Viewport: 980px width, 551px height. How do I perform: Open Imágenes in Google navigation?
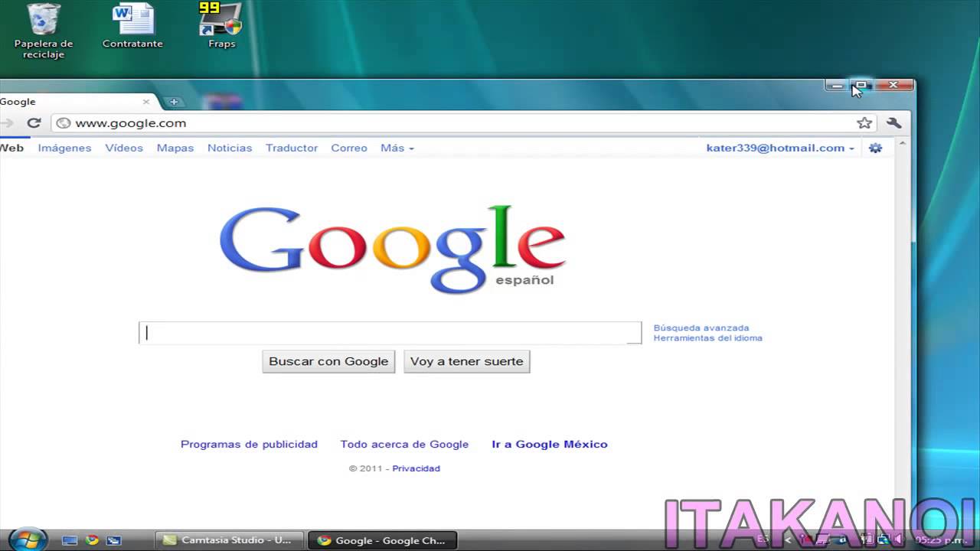64,148
